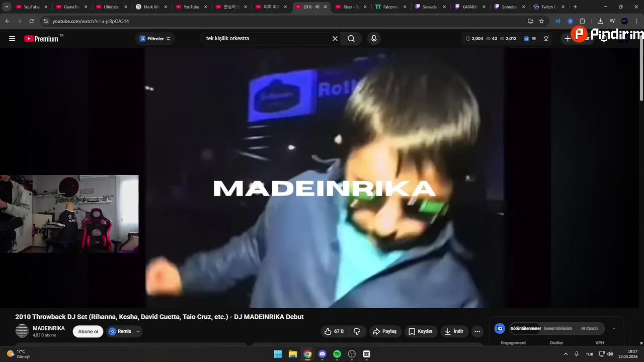Open more actions three-dot menu
Viewport: 644px width, 362px height.
477,331
